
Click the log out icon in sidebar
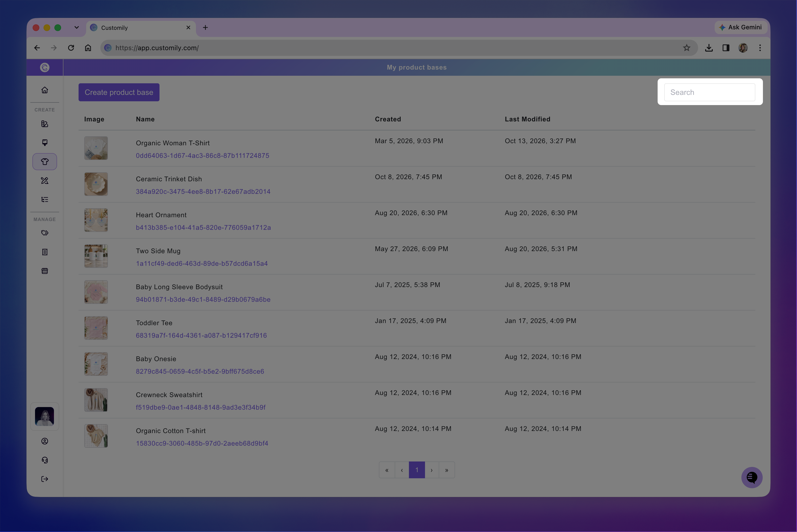(x=44, y=479)
